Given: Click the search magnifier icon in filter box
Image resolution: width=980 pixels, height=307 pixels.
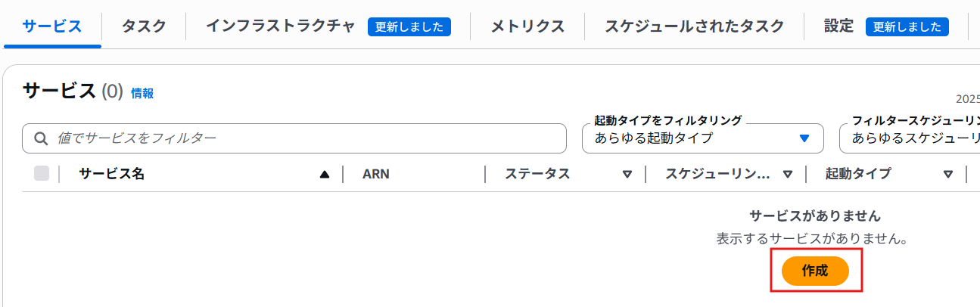Looking at the screenshot, I should 39,138.
